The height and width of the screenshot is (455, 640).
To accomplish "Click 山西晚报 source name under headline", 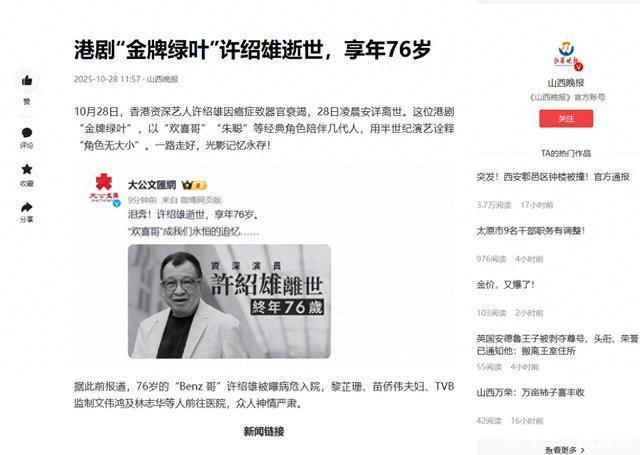I will pyautogui.click(x=162, y=79).
